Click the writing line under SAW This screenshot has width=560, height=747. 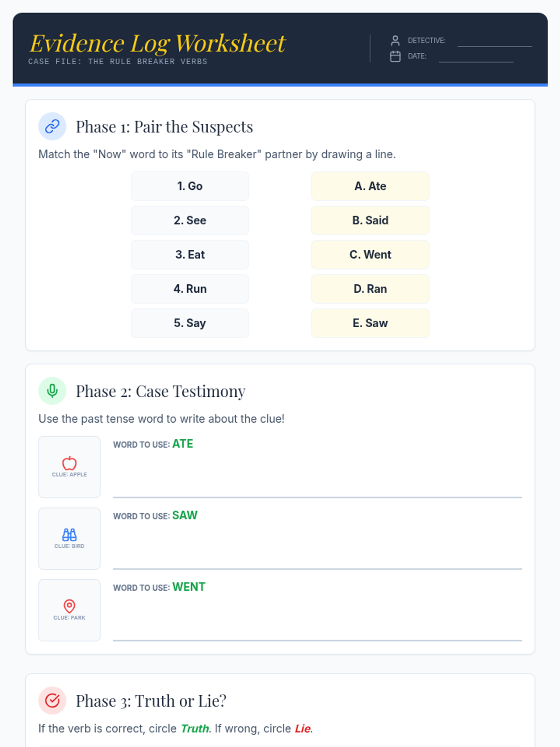(x=317, y=569)
